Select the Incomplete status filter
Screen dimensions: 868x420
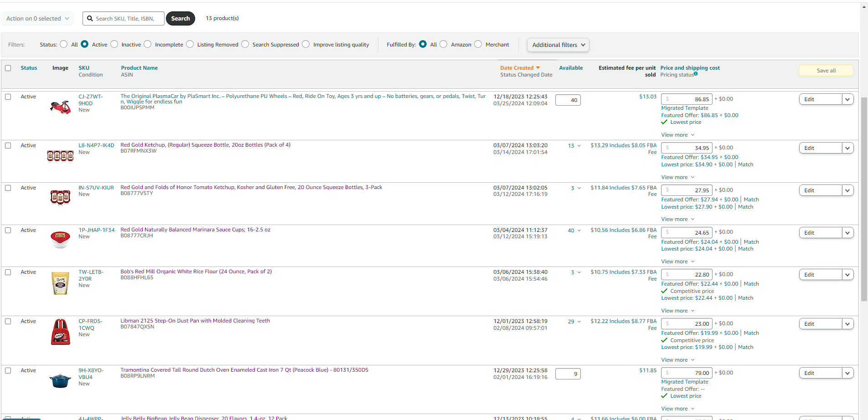[148, 44]
